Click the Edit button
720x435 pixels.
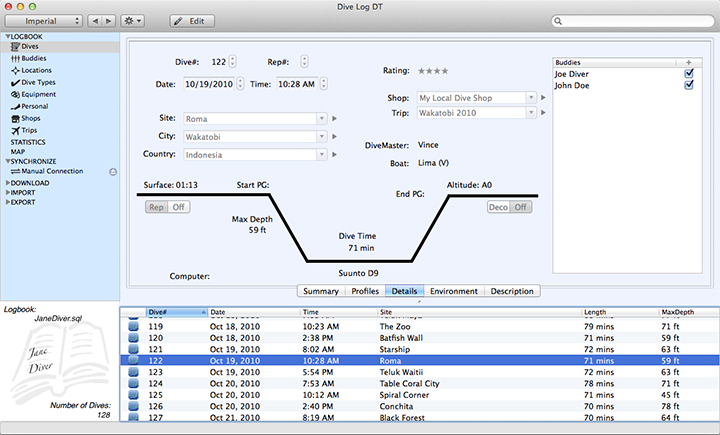191,20
